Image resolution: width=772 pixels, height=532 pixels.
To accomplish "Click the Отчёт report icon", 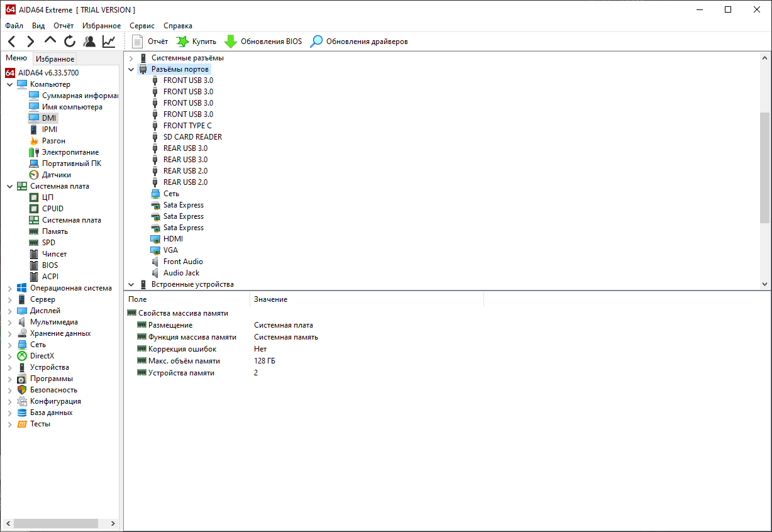I will 138,42.
